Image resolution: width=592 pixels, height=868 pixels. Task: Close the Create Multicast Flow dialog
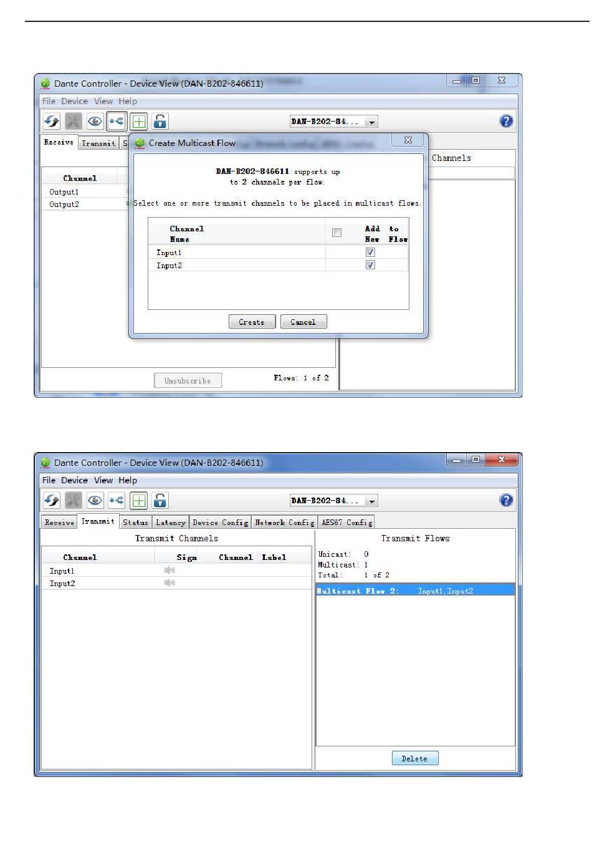click(x=408, y=140)
